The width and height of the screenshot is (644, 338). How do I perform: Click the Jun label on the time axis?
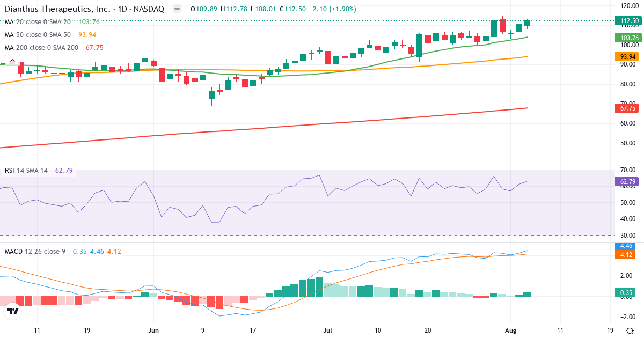click(x=153, y=330)
